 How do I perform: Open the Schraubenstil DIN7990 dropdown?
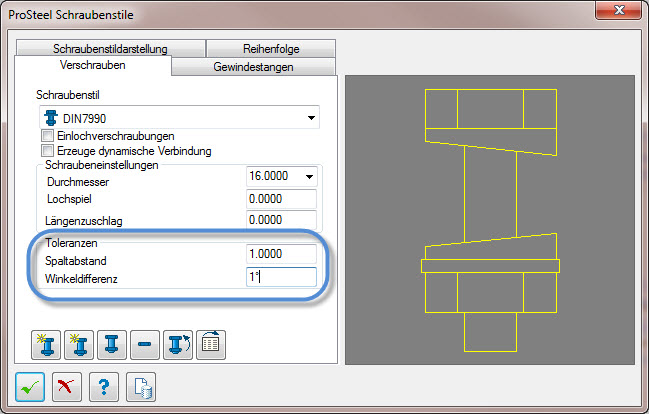pos(179,118)
